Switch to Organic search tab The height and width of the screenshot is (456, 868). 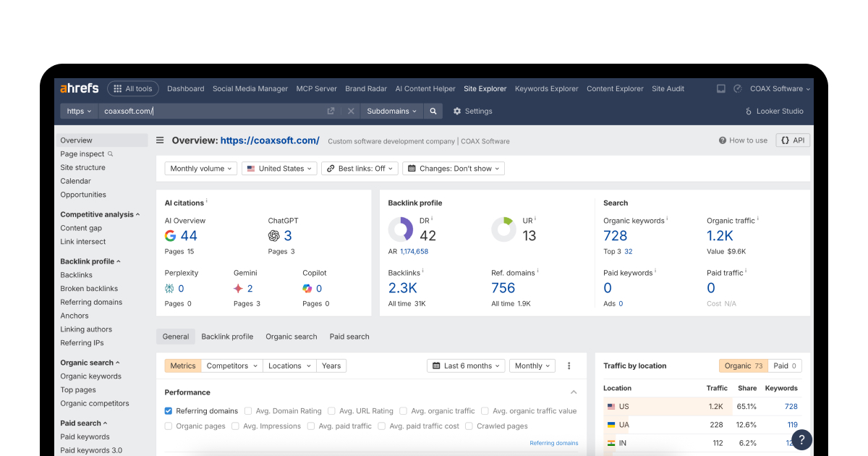click(x=292, y=337)
